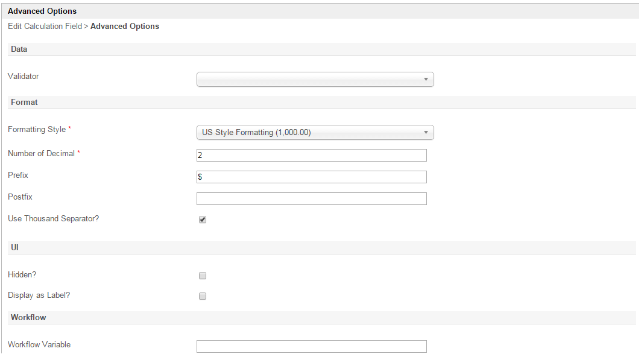
Task: Uncheck the Use Thousand Separator checkbox
Action: [203, 219]
